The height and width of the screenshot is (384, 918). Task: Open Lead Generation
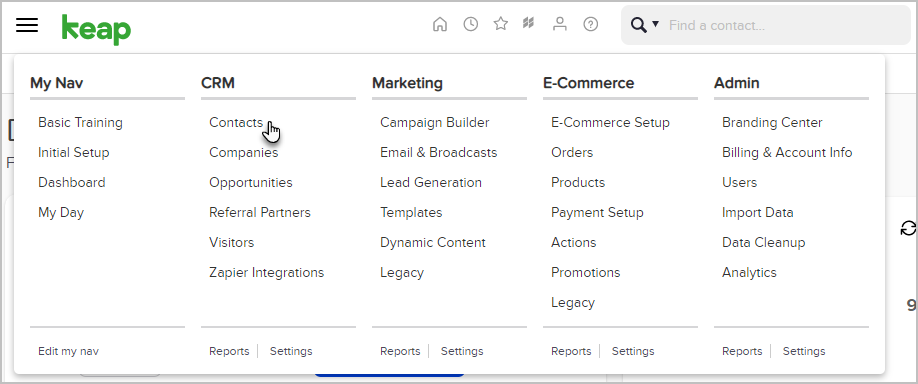pos(431,182)
